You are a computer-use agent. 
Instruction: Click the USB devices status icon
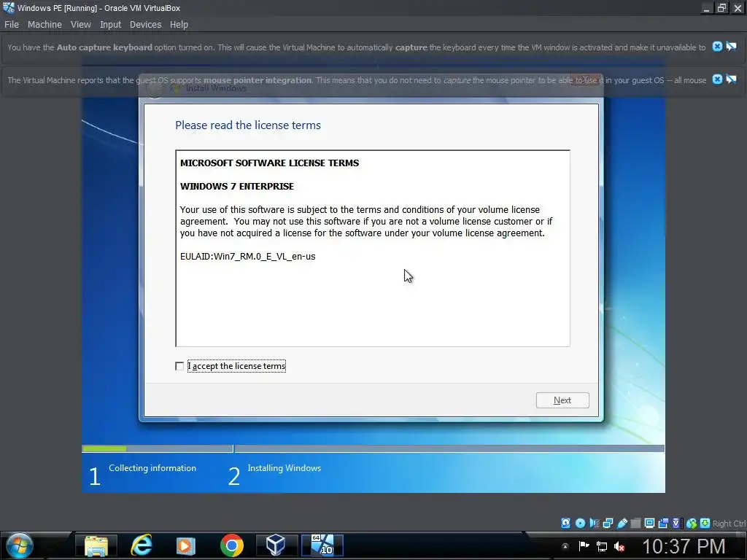(622, 524)
